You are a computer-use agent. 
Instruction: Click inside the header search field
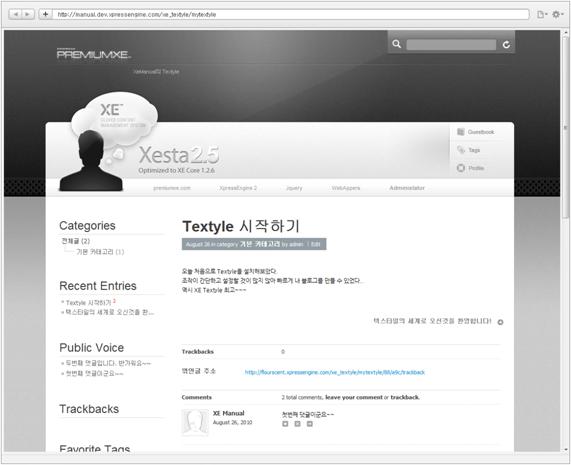coord(451,44)
